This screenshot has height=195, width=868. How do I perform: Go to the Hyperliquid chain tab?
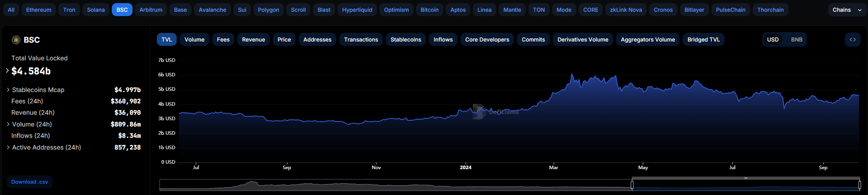pyautogui.click(x=357, y=10)
